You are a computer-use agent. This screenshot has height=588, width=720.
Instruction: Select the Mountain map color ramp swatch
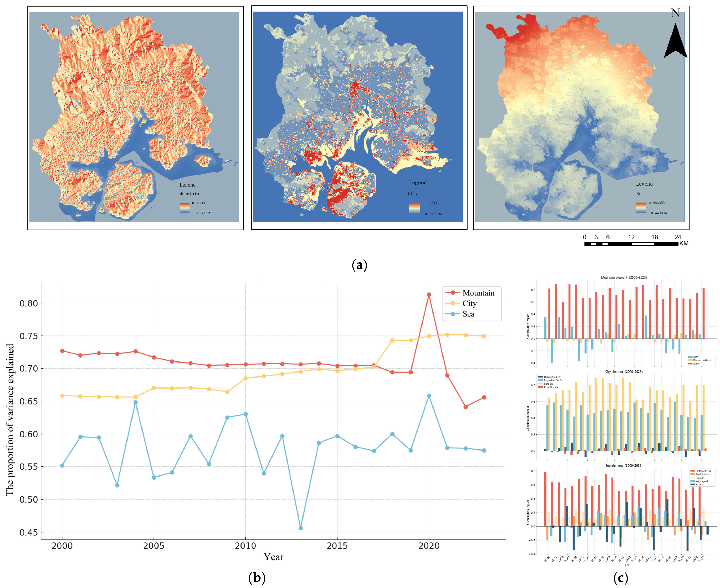point(185,208)
